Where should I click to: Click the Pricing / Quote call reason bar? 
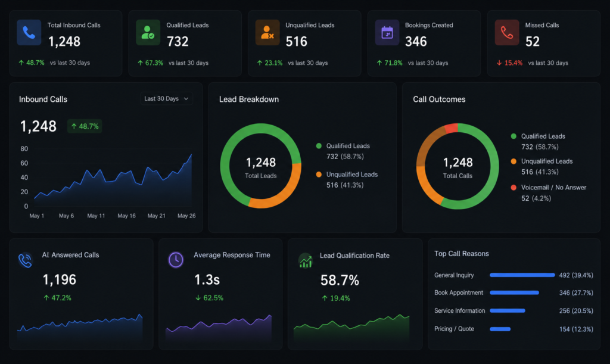click(x=500, y=329)
